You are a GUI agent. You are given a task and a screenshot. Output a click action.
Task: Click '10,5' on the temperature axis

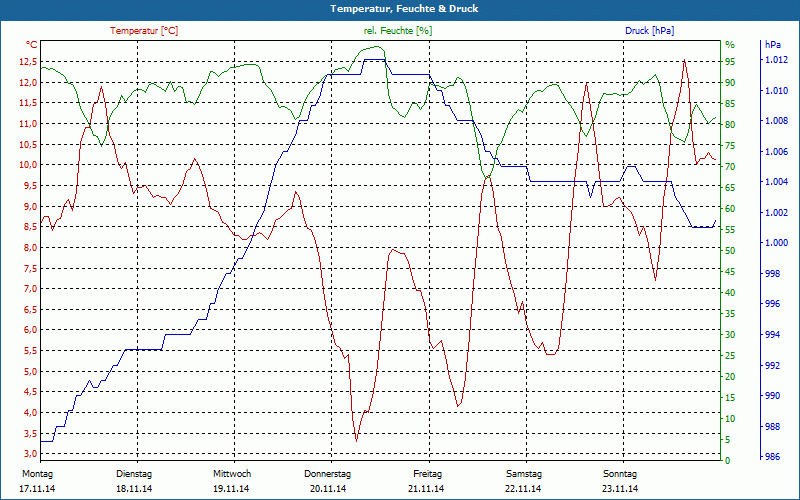[x=28, y=144]
